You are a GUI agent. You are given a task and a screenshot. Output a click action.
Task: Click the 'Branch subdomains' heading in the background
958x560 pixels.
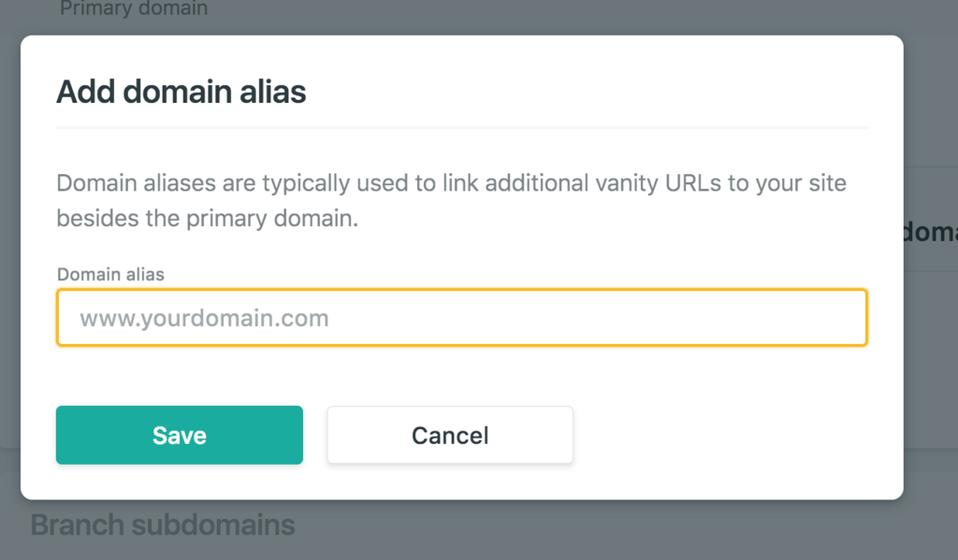[163, 524]
